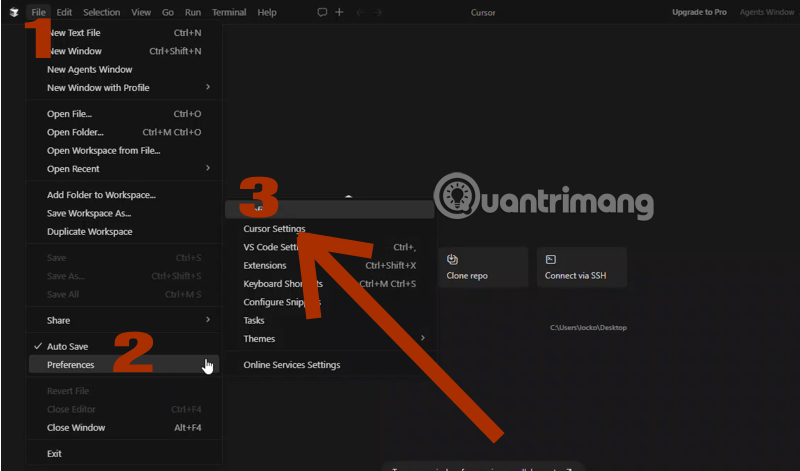Click the chat bubble icon in title bar
Viewport: 800px width, 471px height.
(322, 12)
